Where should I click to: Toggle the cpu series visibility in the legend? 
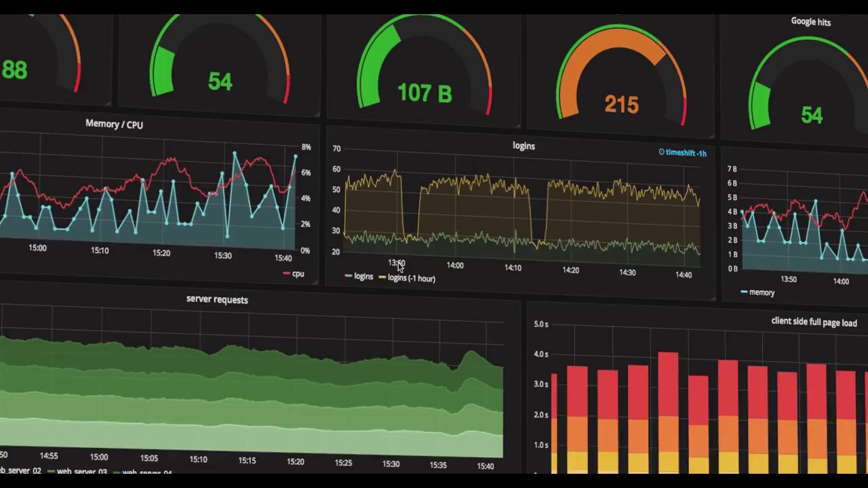298,273
